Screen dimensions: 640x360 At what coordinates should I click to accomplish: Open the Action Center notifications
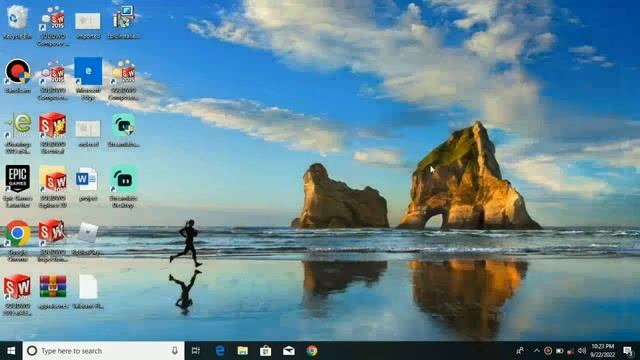coord(628,351)
